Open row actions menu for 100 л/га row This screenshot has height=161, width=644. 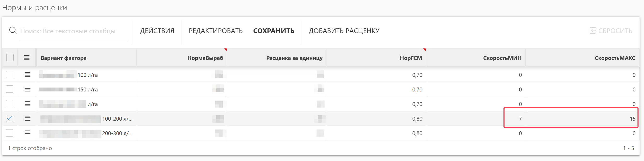pos(27,75)
